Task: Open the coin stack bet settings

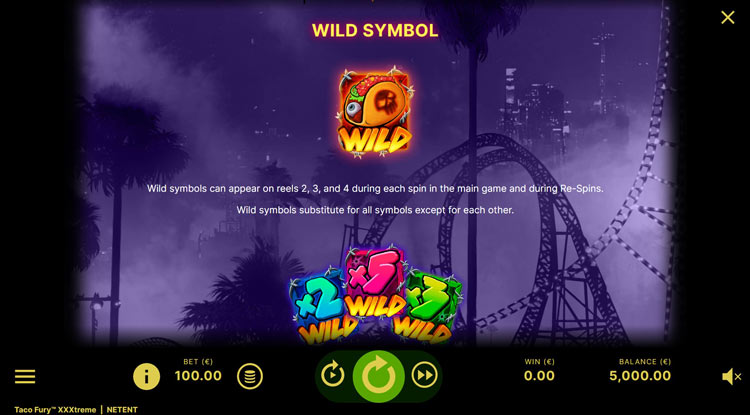Action: (x=250, y=376)
